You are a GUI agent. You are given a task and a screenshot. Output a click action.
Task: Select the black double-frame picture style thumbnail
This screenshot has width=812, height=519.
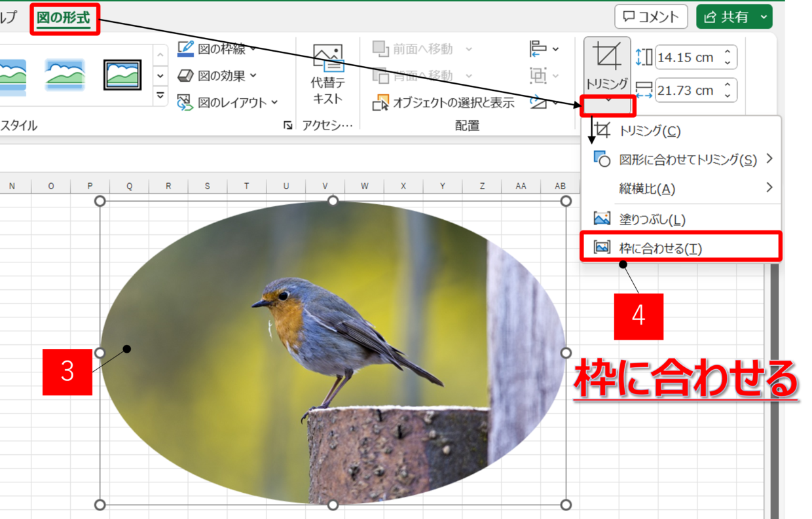122,75
